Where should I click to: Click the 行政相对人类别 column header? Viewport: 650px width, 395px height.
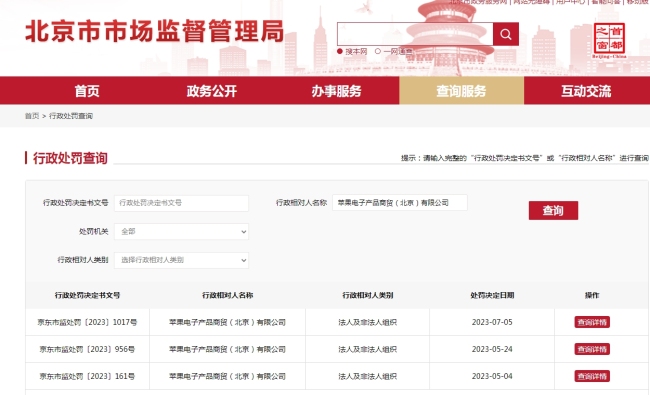pyautogui.click(x=368, y=295)
